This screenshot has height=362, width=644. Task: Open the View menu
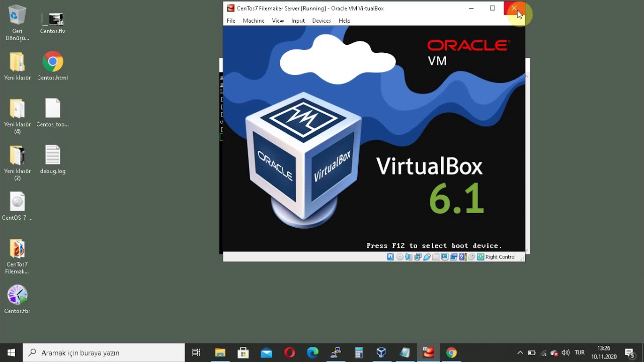point(278,21)
